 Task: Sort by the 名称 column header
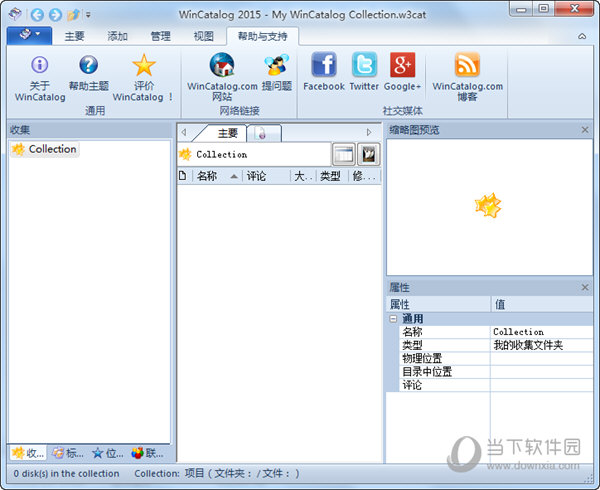pos(218,176)
